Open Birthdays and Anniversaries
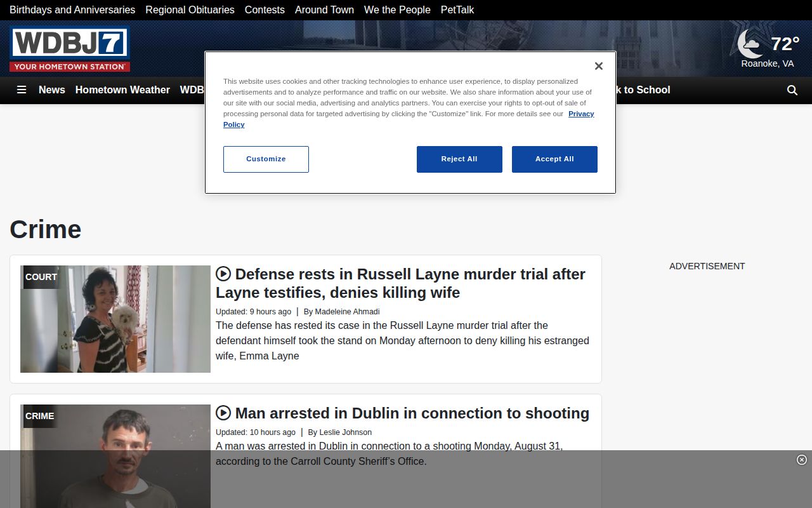 click(x=72, y=10)
